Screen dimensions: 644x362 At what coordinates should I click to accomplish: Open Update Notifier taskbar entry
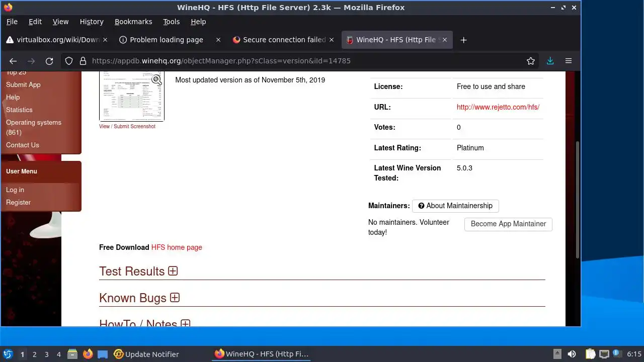tap(146, 354)
